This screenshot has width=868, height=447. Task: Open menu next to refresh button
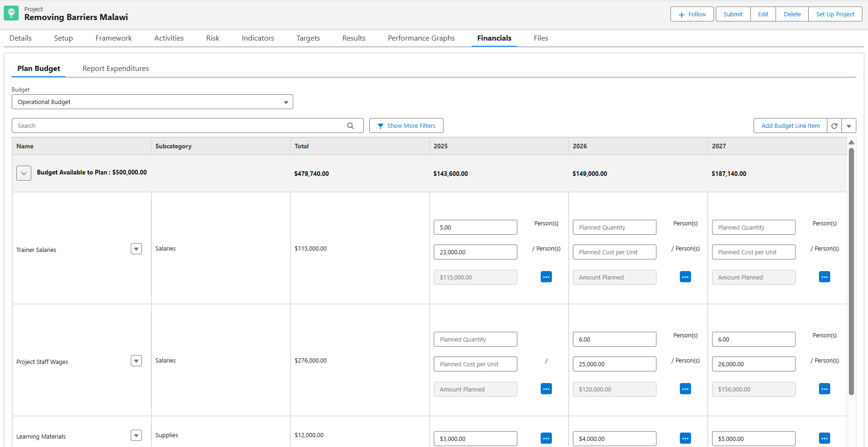pyautogui.click(x=849, y=126)
